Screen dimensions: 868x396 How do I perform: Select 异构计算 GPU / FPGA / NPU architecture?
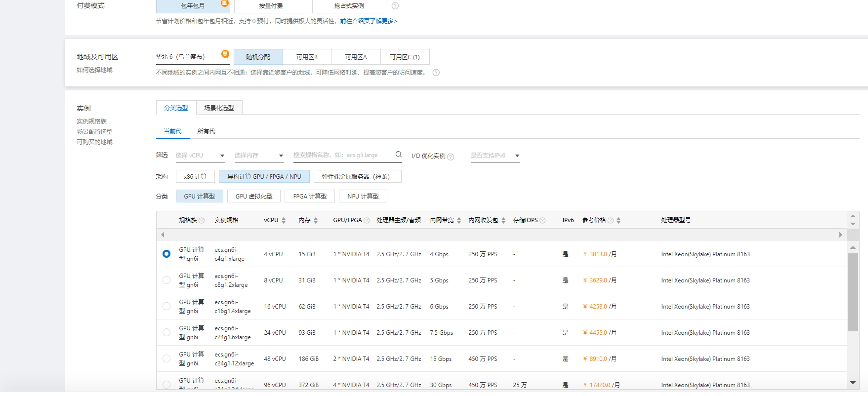point(264,176)
